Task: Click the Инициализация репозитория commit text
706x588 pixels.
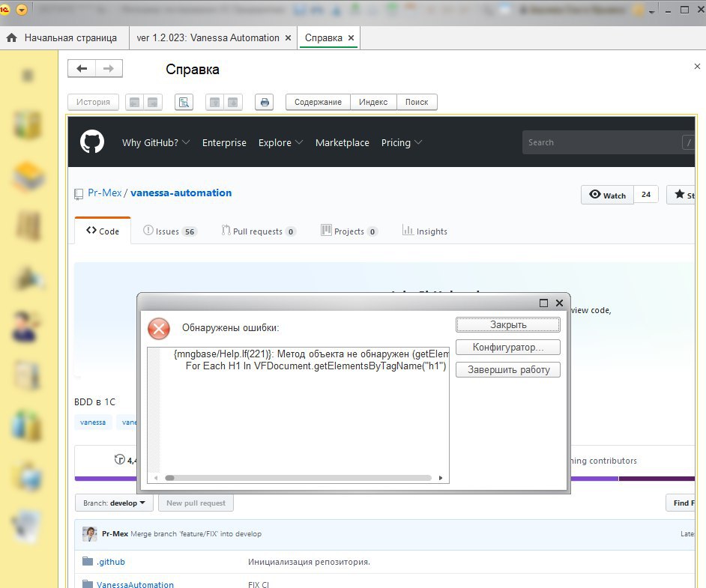Action: coord(309,562)
